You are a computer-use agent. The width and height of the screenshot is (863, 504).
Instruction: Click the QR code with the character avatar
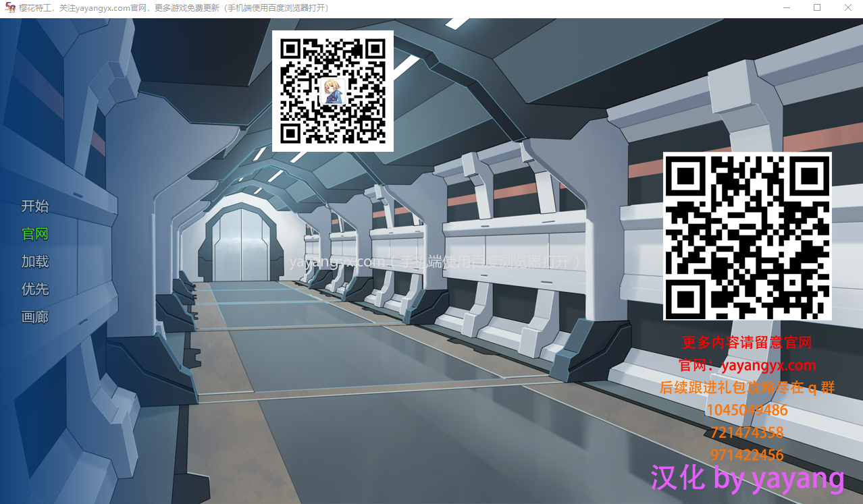pos(333,91)
